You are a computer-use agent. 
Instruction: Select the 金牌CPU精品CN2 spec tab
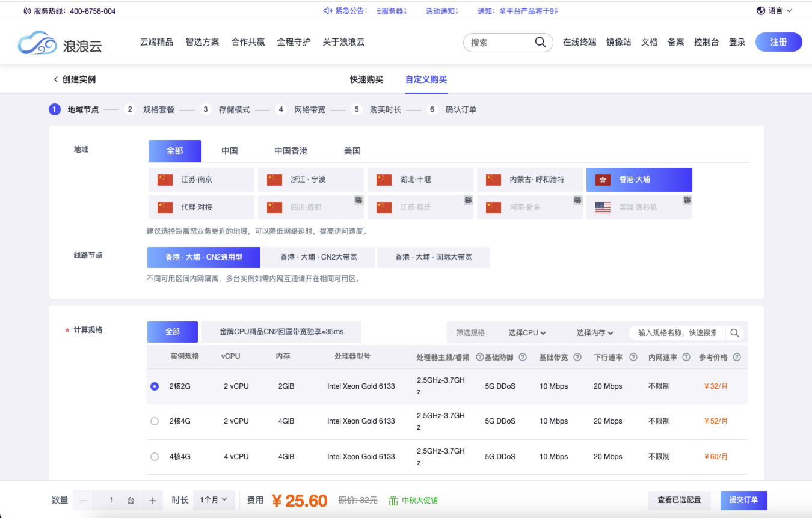tap(281, 332)
